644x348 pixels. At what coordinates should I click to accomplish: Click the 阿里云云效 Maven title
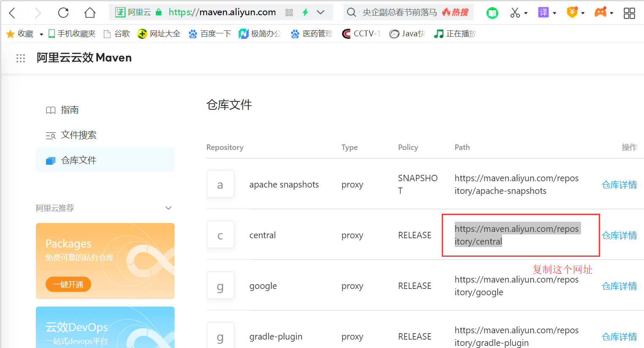[84, 58]
